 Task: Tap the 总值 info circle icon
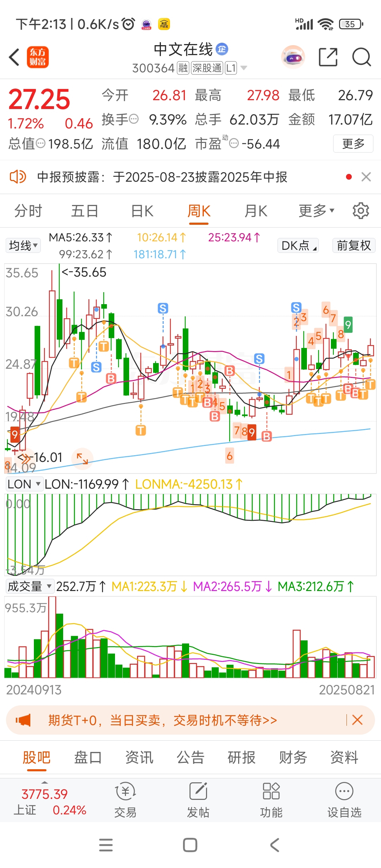(x=41, y=143)
